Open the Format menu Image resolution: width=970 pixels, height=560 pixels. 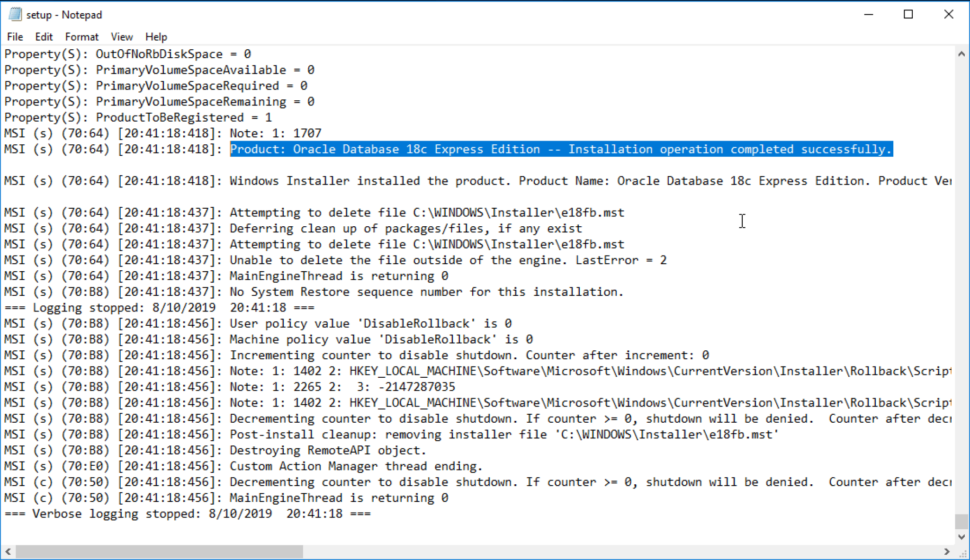coord(81,36)
